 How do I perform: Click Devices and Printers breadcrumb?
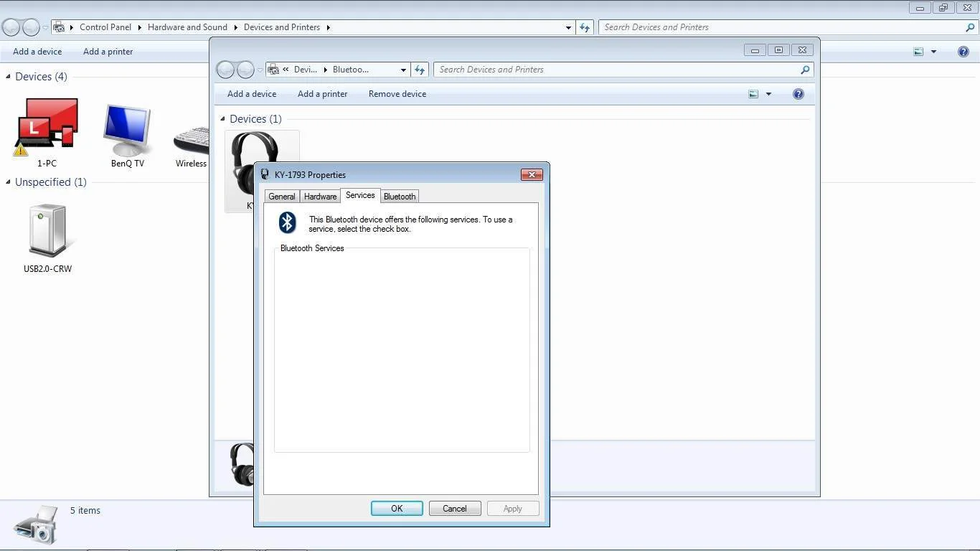click(282, 27)
